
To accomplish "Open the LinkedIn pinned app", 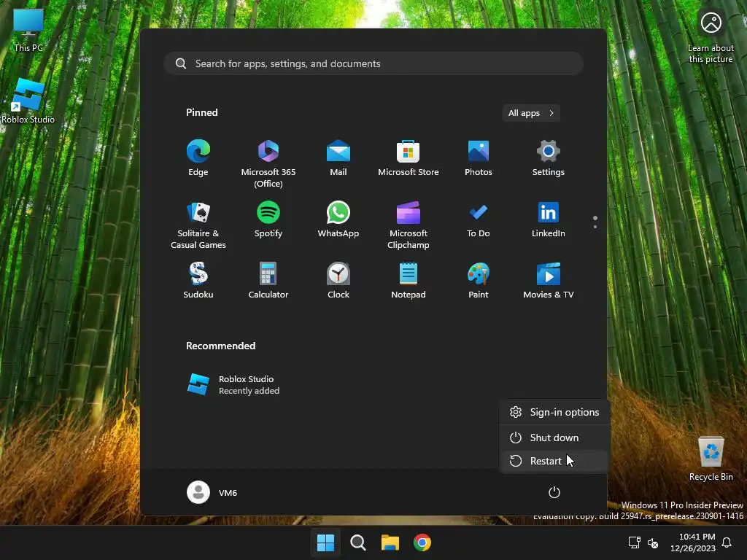I will pos(549,219).
